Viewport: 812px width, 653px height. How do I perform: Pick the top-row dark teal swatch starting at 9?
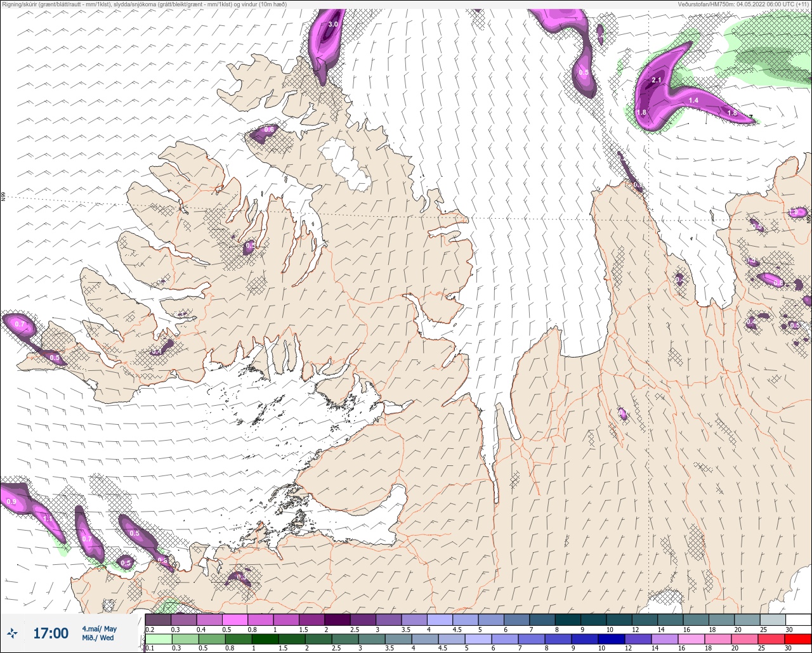tap(593, 619)
